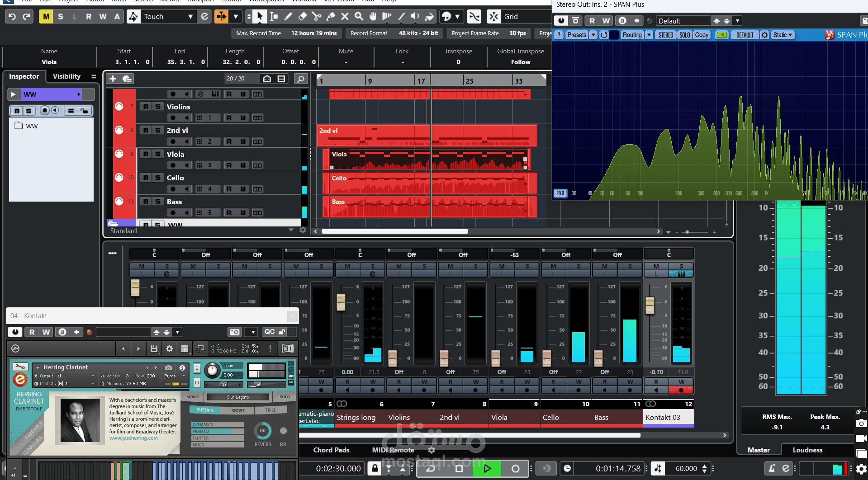Toggle Kontakt plugin power button
868x480 pixels.
[x=15, y=332]
